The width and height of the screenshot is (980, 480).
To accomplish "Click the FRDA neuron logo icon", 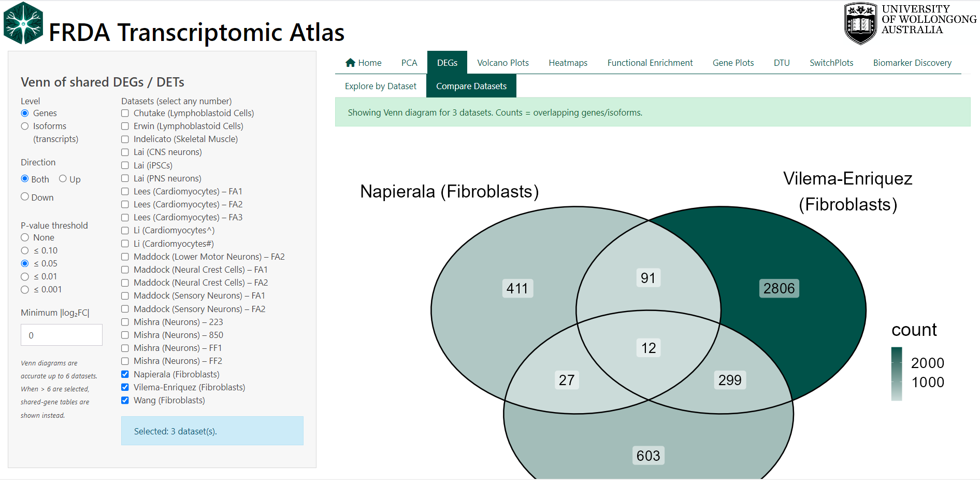I will [x=23, y=23].
